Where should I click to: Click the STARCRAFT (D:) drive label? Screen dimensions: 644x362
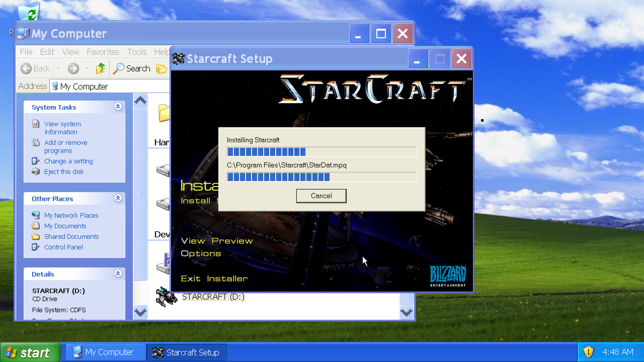[x=213, y=297]
